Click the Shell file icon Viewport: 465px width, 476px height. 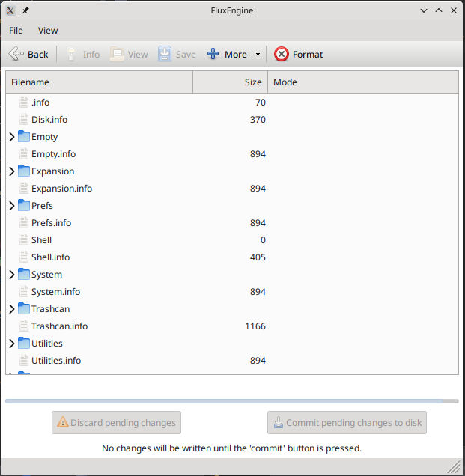point(24,240)
